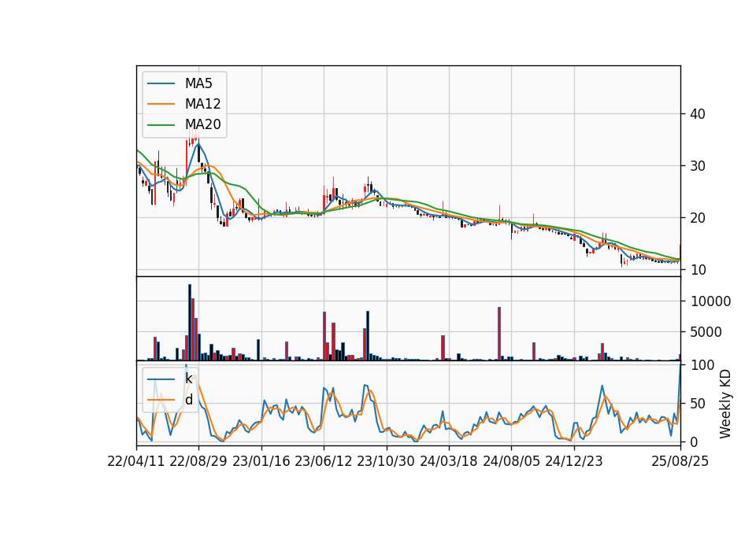This screenshot has height=543, width=756.
Task: Click the KD axis value 50
Action: [698, 404]
